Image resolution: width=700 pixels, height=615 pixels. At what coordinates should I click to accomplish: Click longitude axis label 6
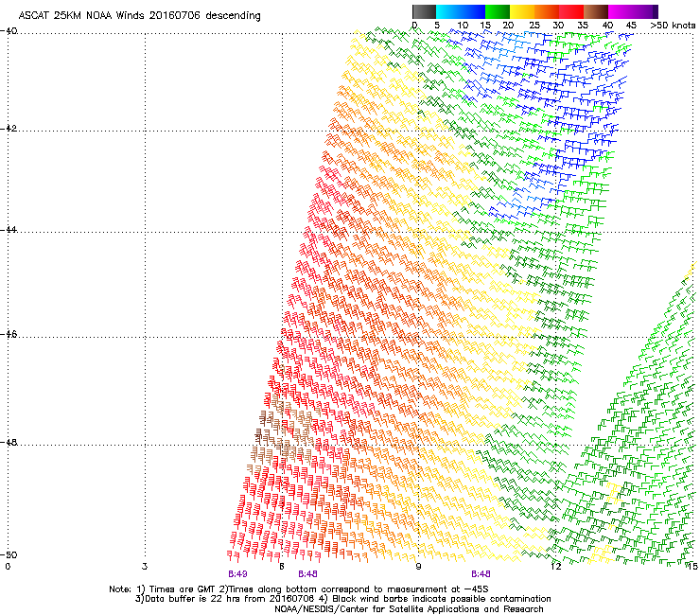[282, 567]
